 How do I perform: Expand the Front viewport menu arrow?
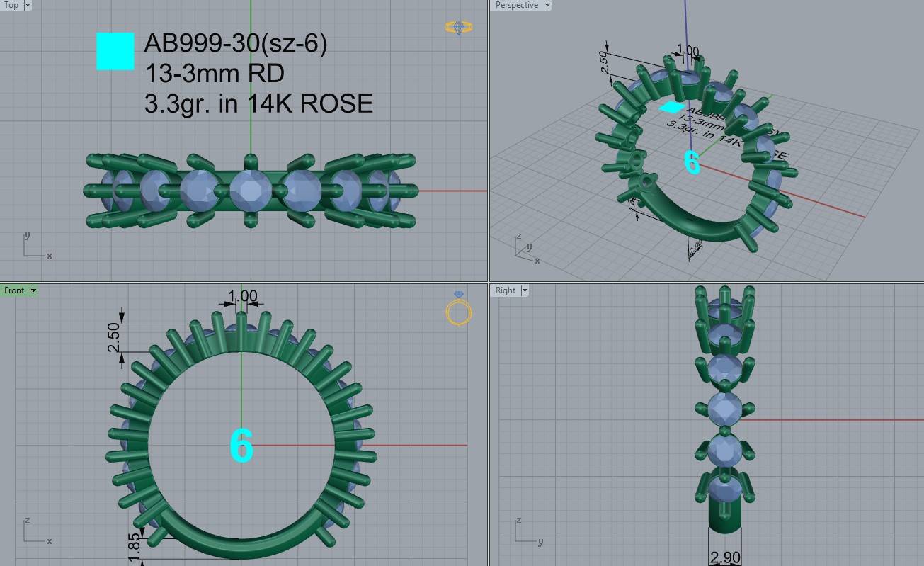pos(33,290)
